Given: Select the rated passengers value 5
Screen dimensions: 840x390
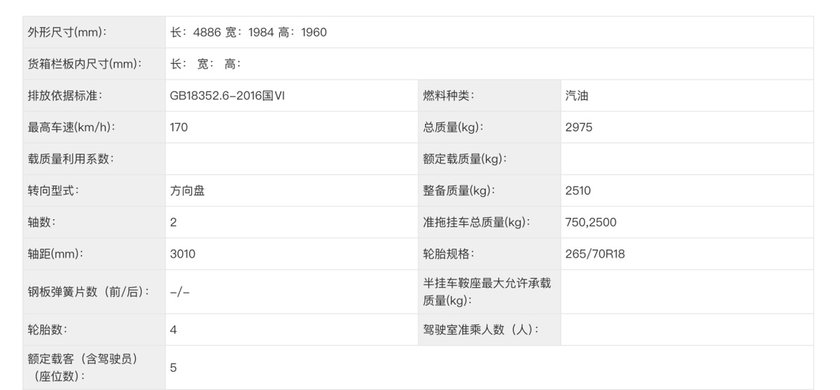Looking at the screenshot, I should [x=173, y=368].
